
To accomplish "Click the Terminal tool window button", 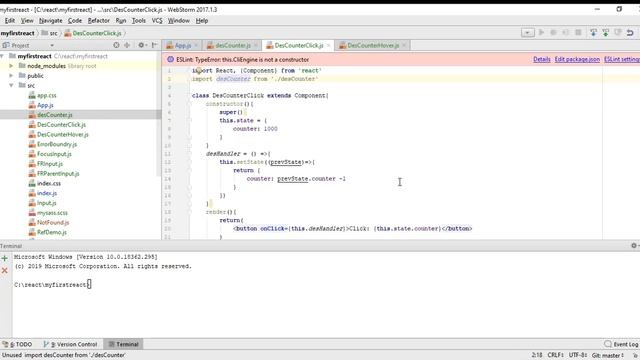I will click(x=124, y=344).
